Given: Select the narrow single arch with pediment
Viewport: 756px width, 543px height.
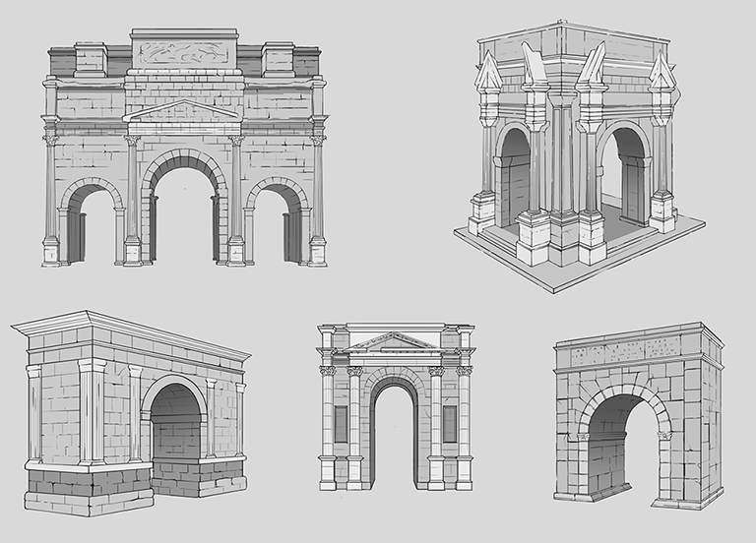Looking at the screenshot, I should [x=396, y=407].
